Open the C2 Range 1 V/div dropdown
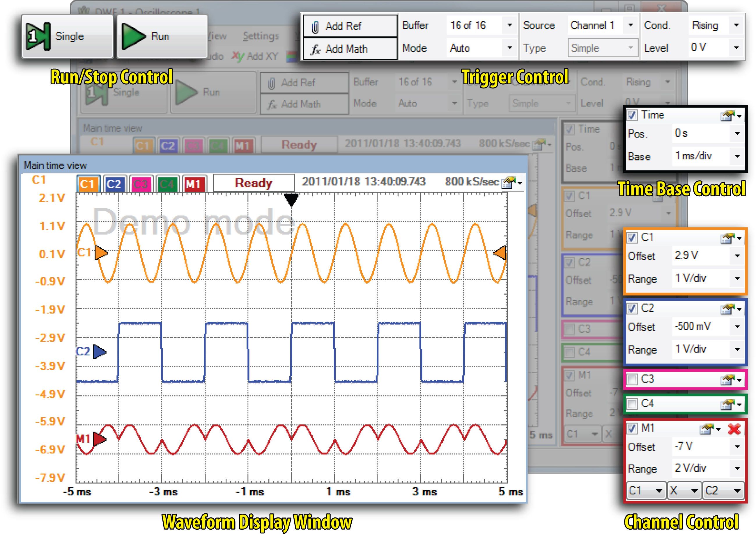This screenshot has height=534, width=756. point(737,349)
